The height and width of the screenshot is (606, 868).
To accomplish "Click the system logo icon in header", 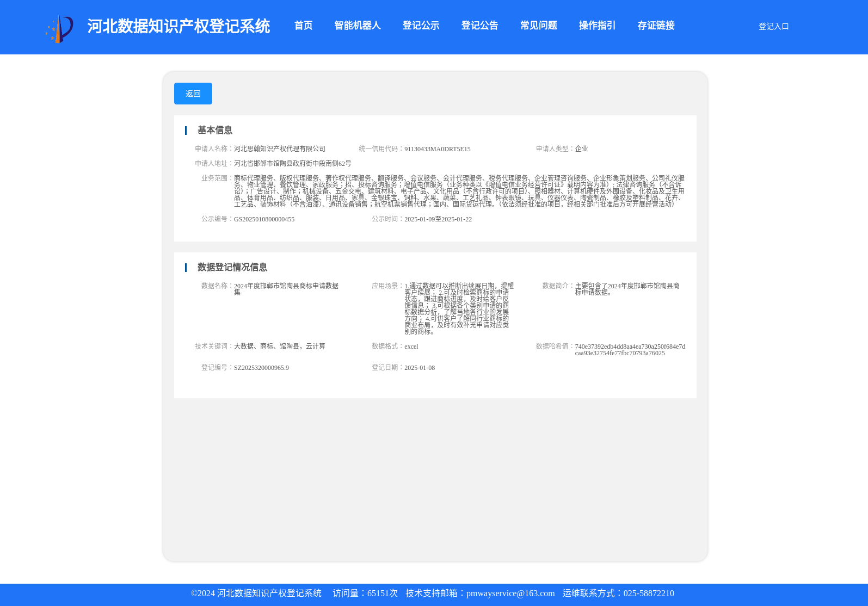I will [x=59, y=29].
